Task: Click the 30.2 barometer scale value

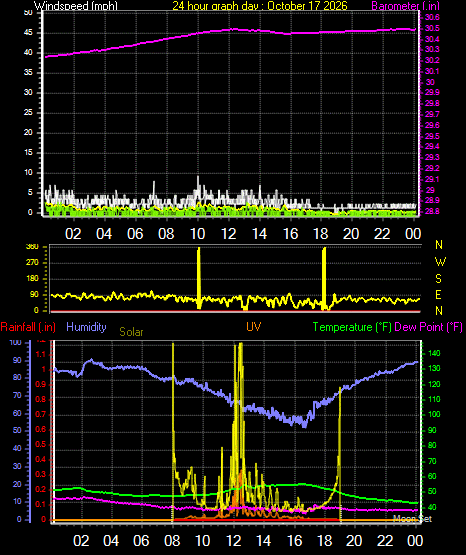Action: pyautogui.click(x=432, y=60)
